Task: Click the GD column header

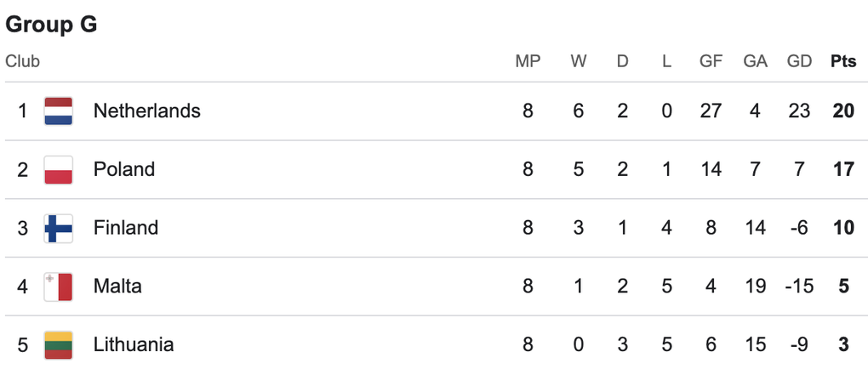Action: (x=799, y=61)
